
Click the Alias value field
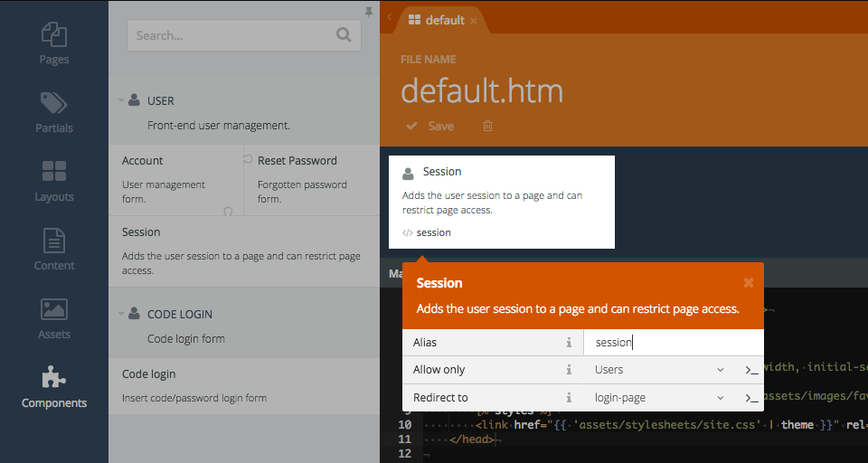coord(674,343)
